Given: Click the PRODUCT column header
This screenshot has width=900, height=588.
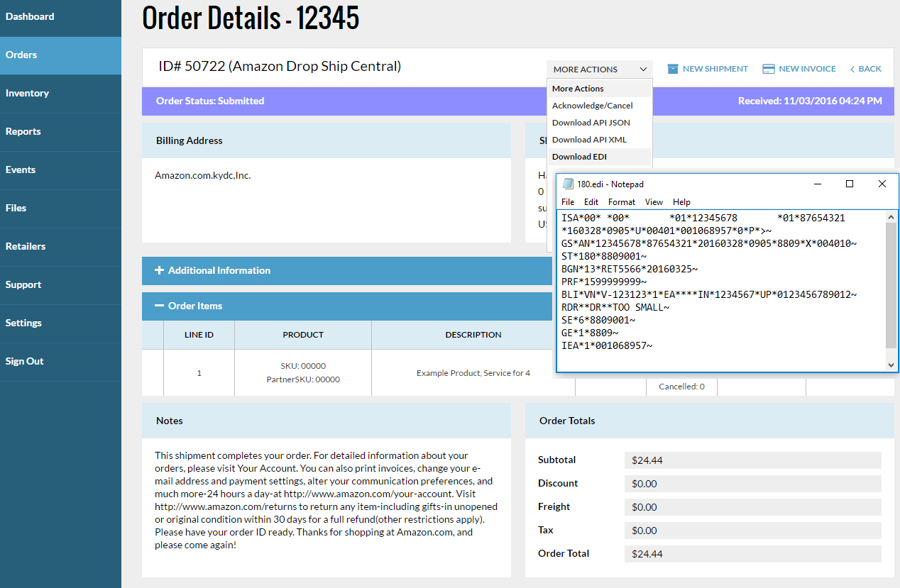Looking at the screenshot, I should pos(303,335).
